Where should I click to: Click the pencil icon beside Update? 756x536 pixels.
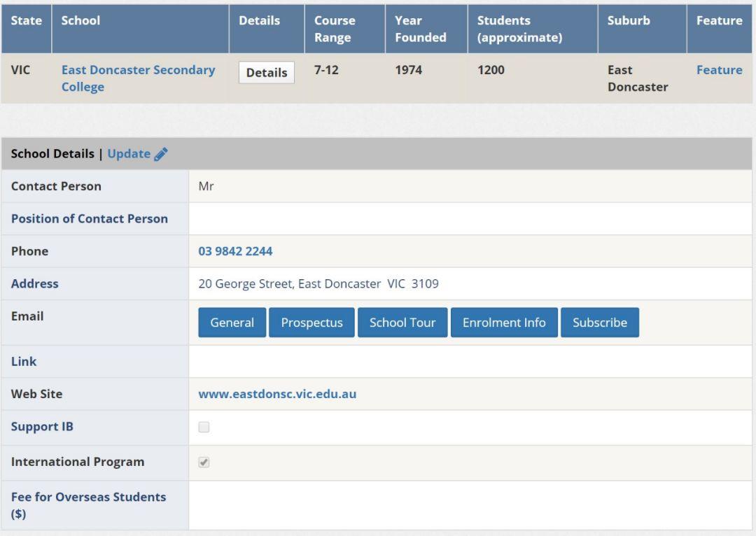[161, 154]
